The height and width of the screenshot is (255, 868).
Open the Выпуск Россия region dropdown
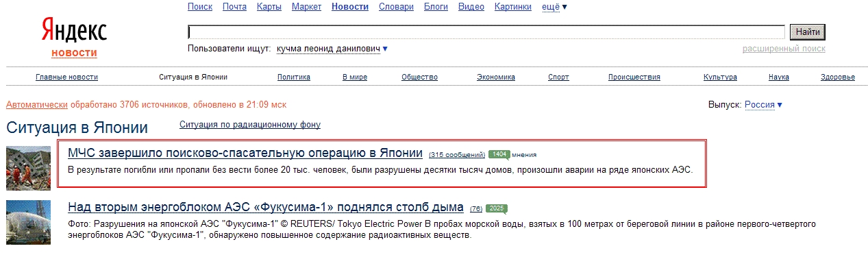tap(763, 105)
